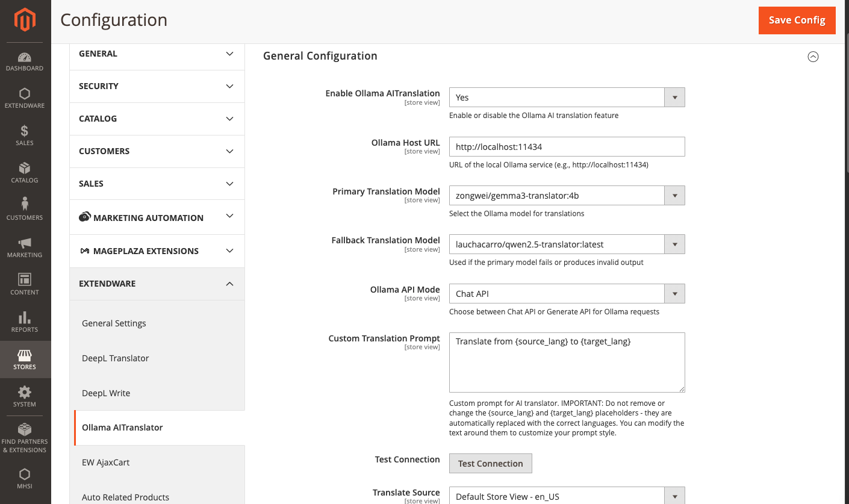849x504 pixels.
Task: Open the Primary Translation Model dropdown
Action: click(567, 196)
